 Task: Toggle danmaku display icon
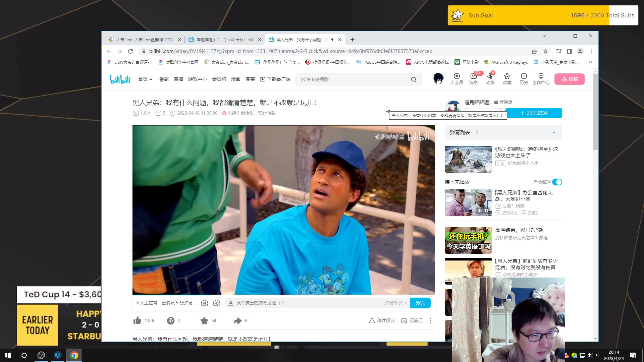pyautogui.click(x=204, y=303)
